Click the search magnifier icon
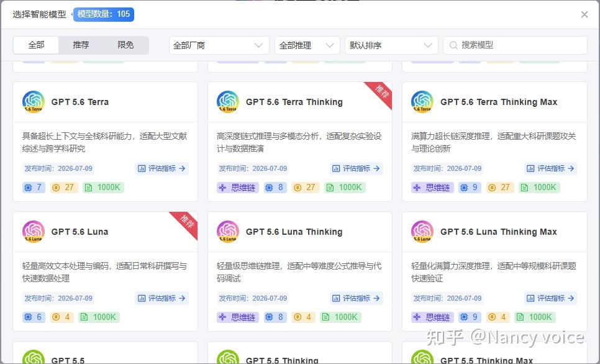Screen dimensions: 600x364 [x=453, y=45]
